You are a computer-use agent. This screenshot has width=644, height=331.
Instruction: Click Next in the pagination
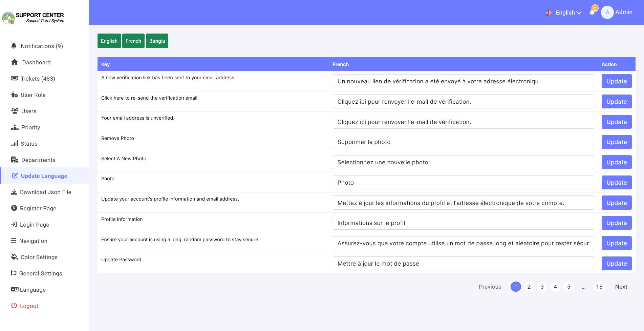pos(621,287)
